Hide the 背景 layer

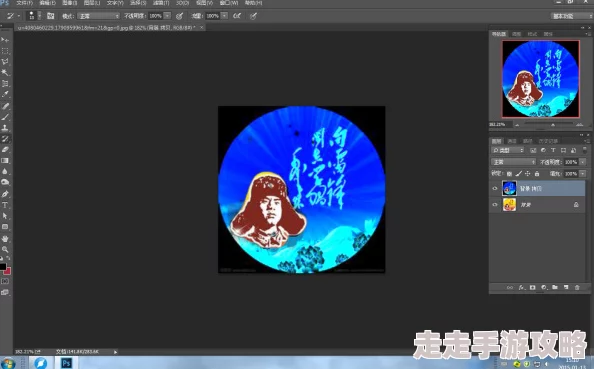tap(494, 205)
